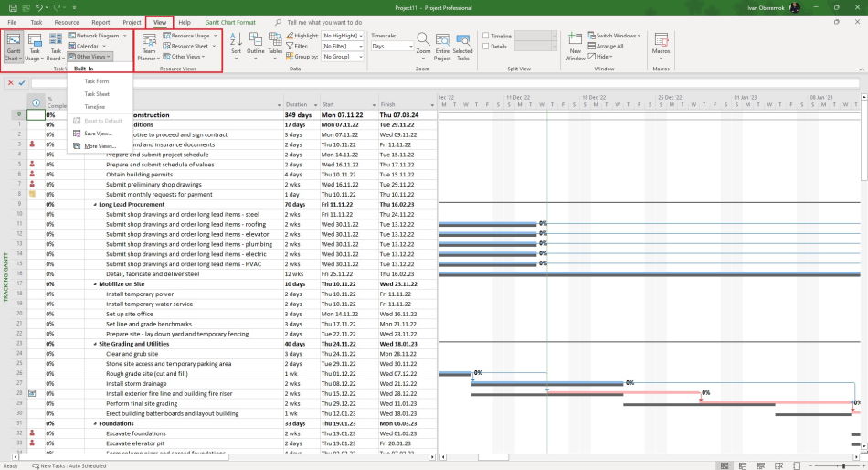868x470 pixels.
Task: Click the Resource Sheet view shortcut in status bar
Action: click(778, 466)
